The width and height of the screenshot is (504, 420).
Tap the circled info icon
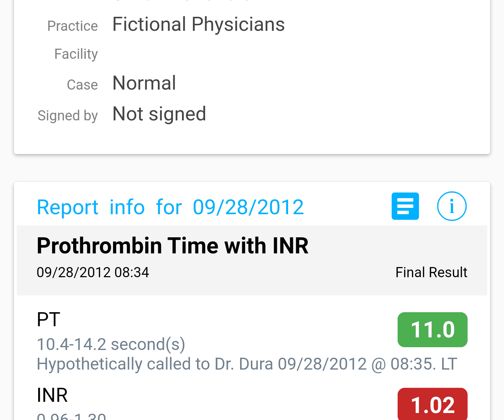[451, 206]
